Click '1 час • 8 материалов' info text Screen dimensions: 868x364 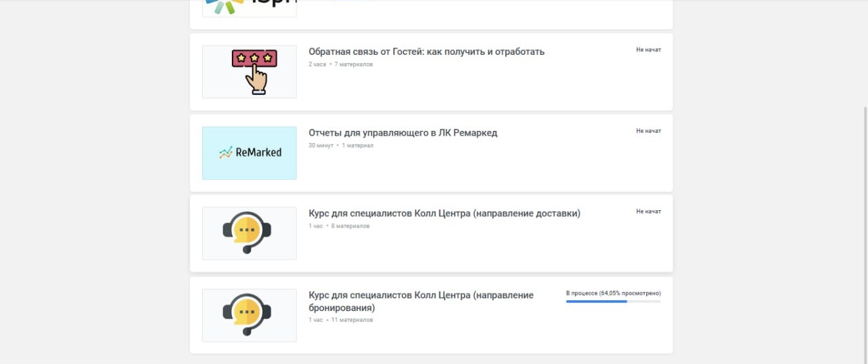(339, 226)
